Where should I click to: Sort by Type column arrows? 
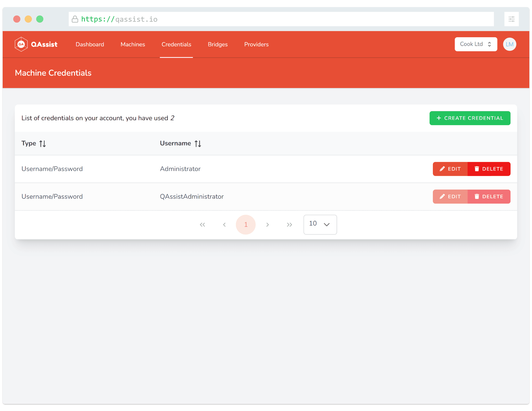point(43,144)
